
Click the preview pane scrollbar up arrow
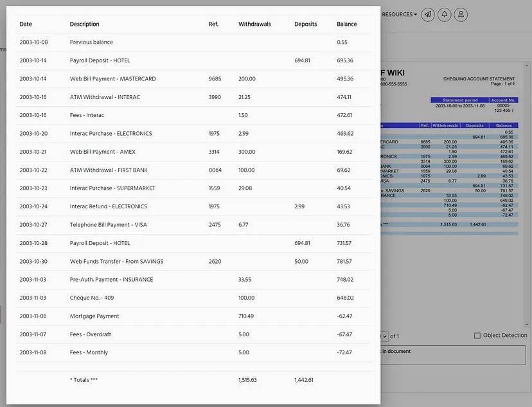(528, 66)
